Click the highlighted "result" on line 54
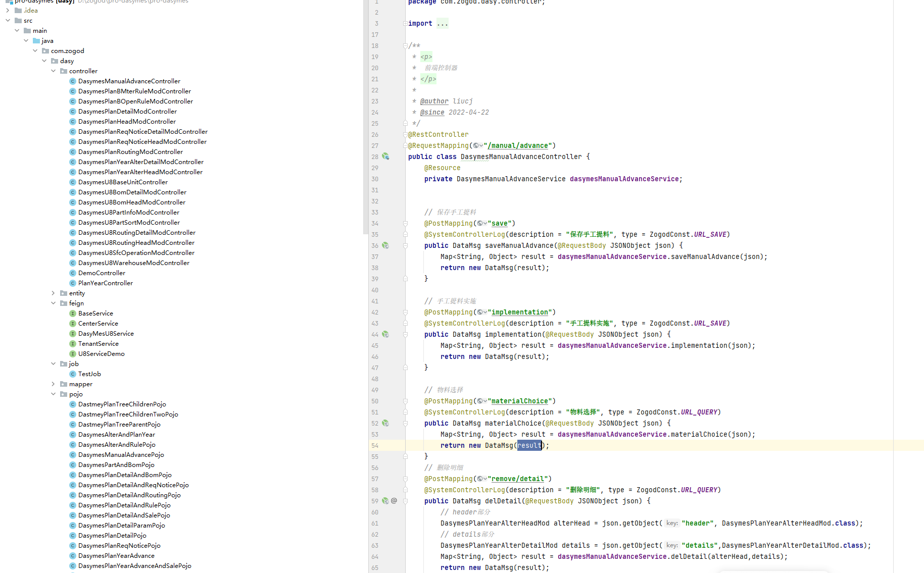The height and width of the screenshot is (573, 924). click(529, 445)
